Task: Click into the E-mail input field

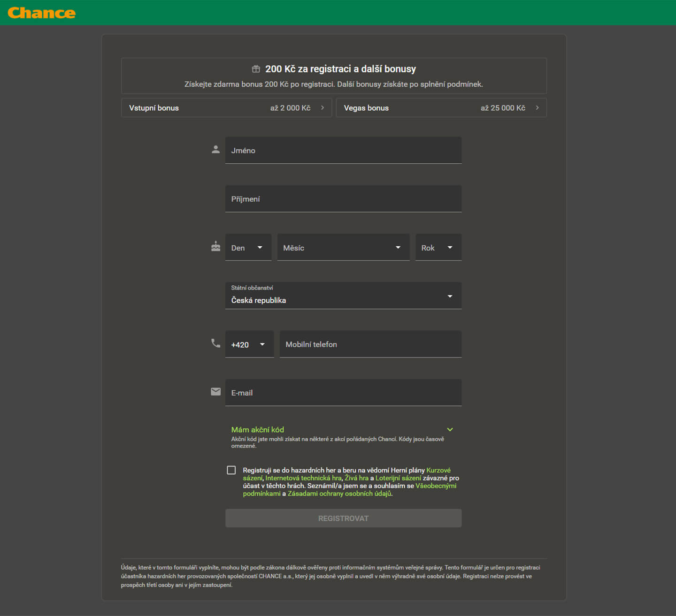Action: [x=343, y=393]
